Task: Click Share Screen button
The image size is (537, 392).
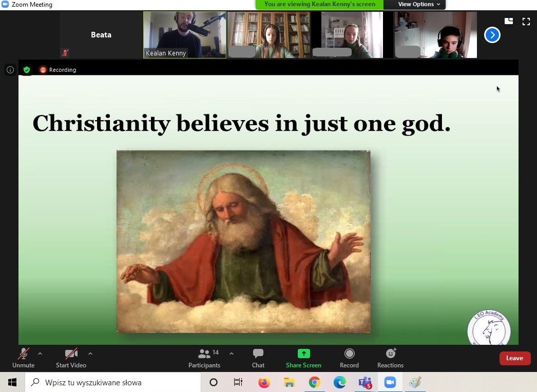Action: point(303,358)
